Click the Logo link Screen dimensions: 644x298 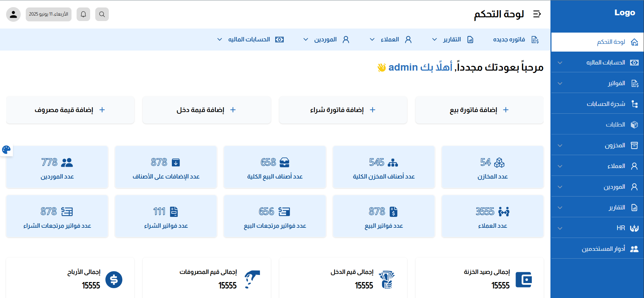[x=625, y=13]
